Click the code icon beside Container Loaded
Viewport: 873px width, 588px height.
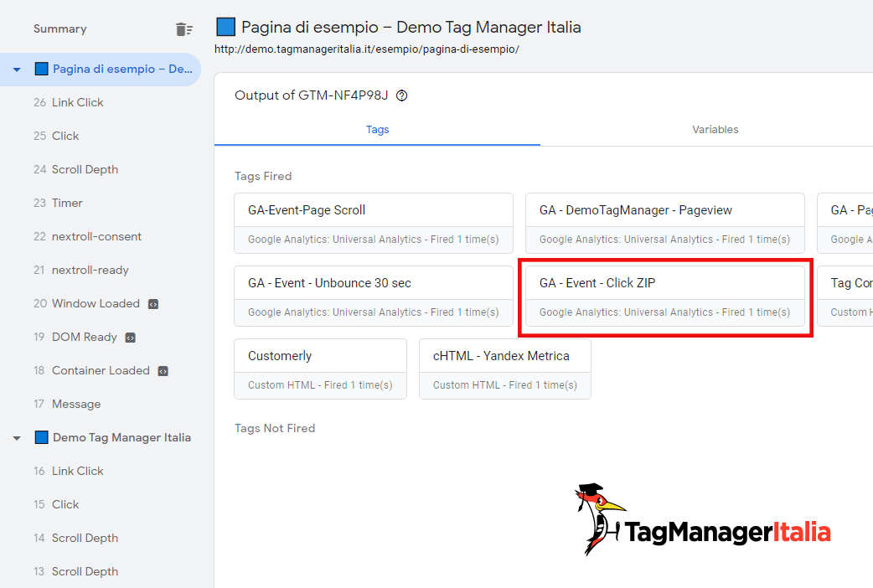(x=163, y=371)
